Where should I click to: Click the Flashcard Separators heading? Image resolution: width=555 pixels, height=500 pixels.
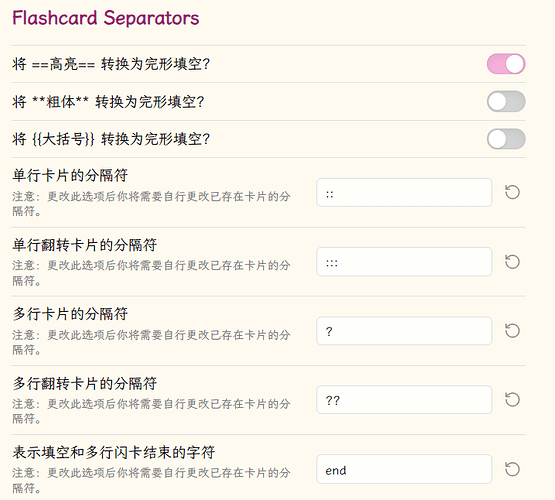click(105, 18)
